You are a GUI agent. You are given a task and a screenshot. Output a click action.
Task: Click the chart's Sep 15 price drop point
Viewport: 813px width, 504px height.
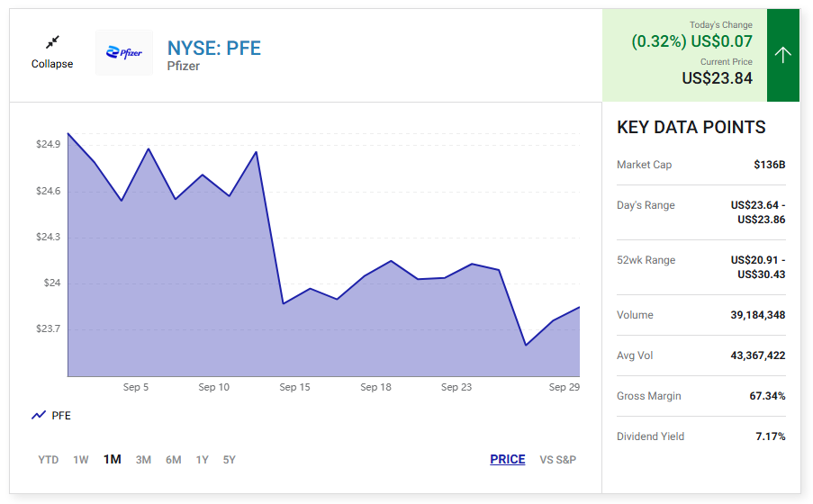(284, 303)
